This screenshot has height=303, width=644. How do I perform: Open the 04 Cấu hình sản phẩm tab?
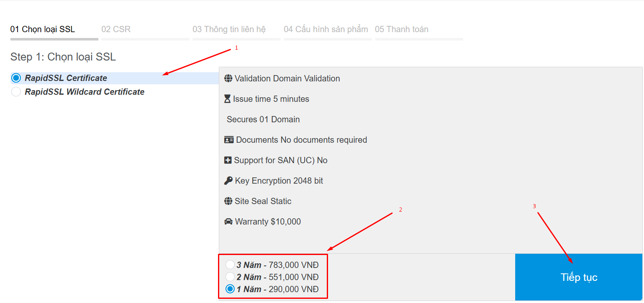tap(326, 29)
